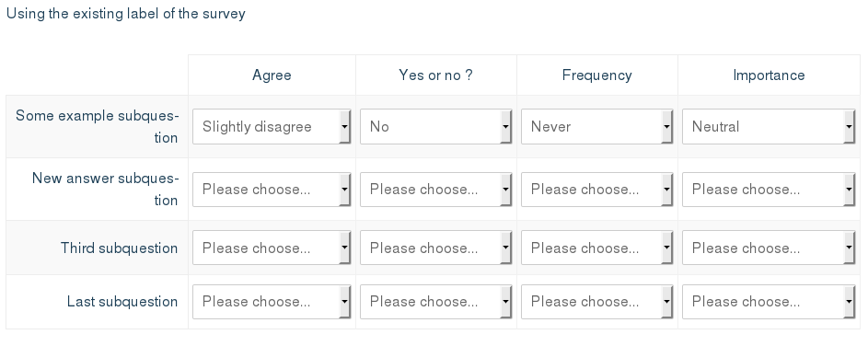The height and width of the screenshot is (346, 868).
Task: Open Yes or no dropdown showing No
Action: tap(435, 127)
